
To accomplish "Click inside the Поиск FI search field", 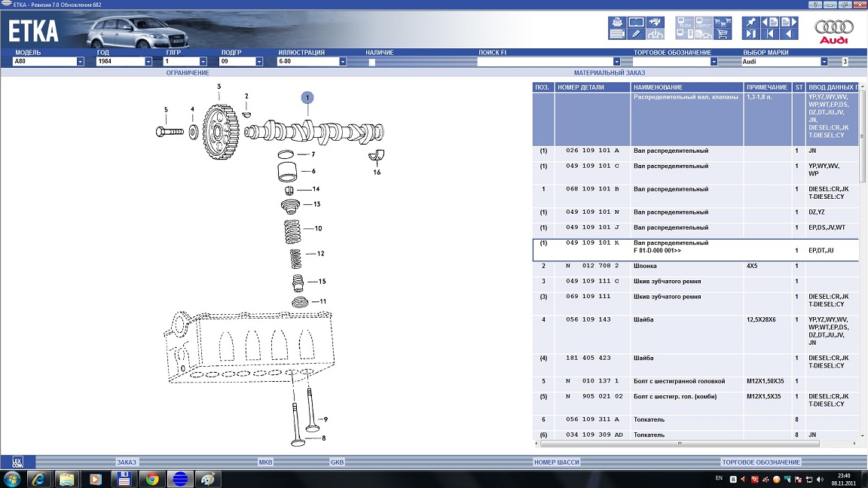I will [x=545, y=62].
